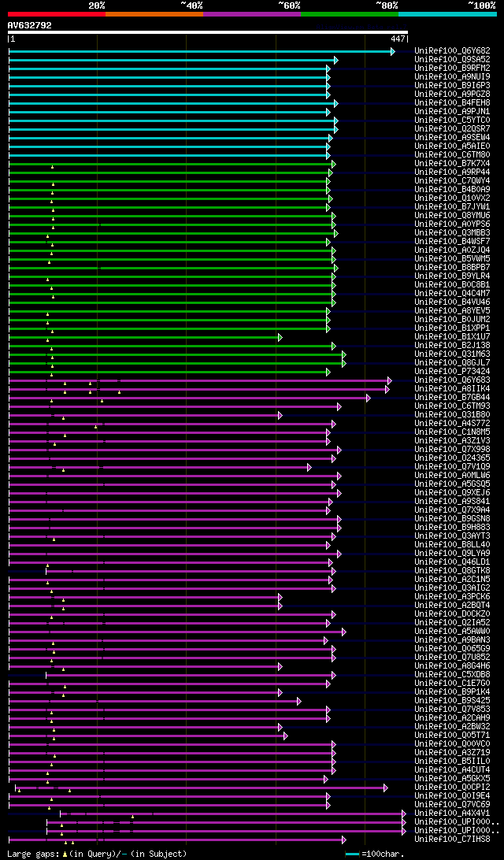504x860 pixels.
Task: Select the UniRef100_Q7VC69 label
Action: pos(453,805)
